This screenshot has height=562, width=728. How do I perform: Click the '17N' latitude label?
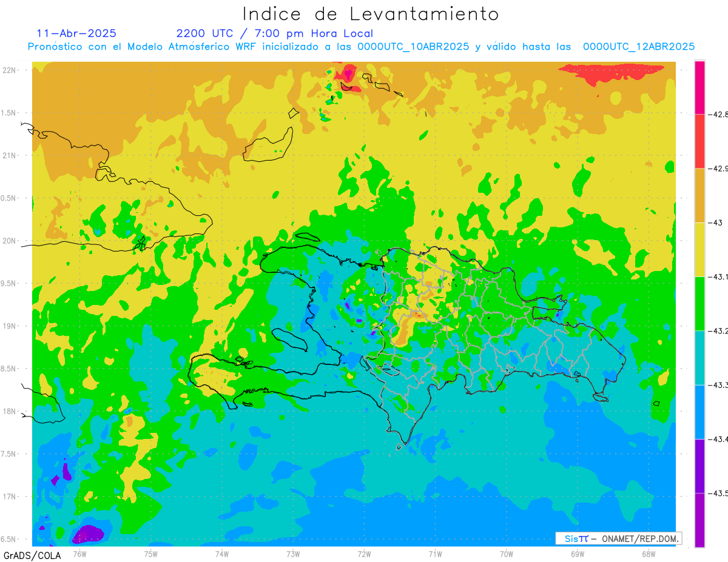(x=10, y=497)
